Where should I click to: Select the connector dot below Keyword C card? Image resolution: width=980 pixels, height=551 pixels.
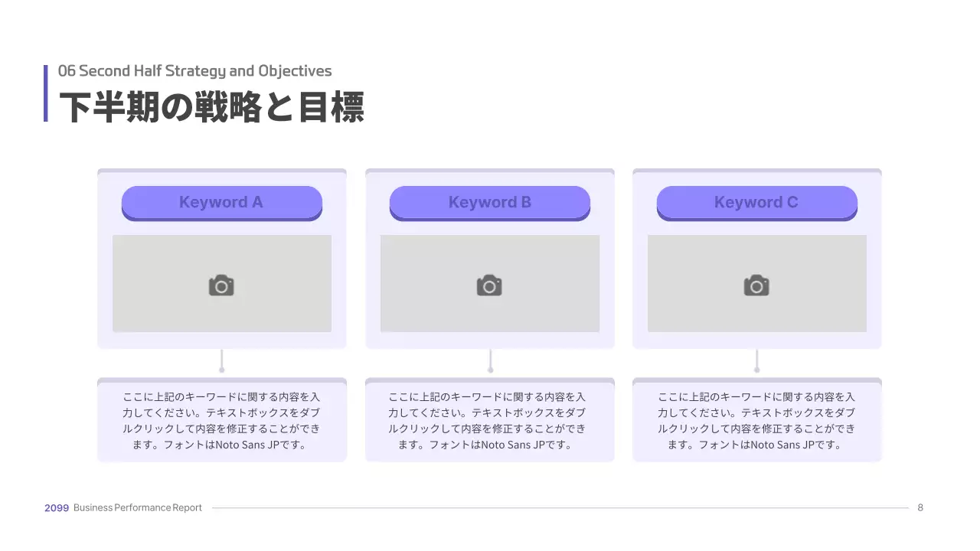coord(757,370)
